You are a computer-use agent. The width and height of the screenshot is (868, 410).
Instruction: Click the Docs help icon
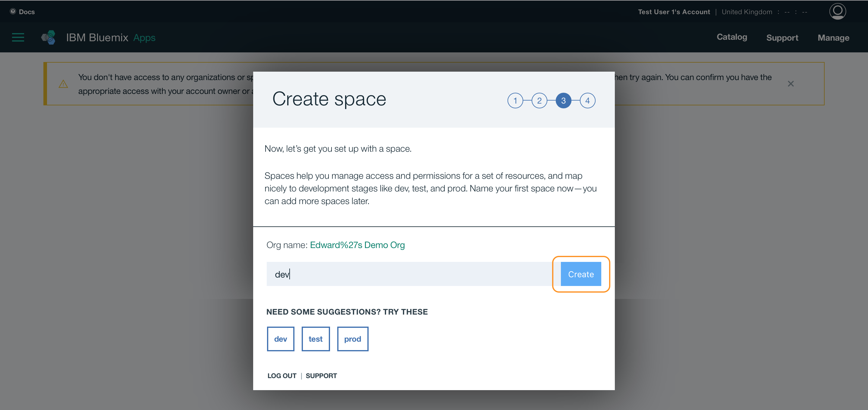[13, 11]
